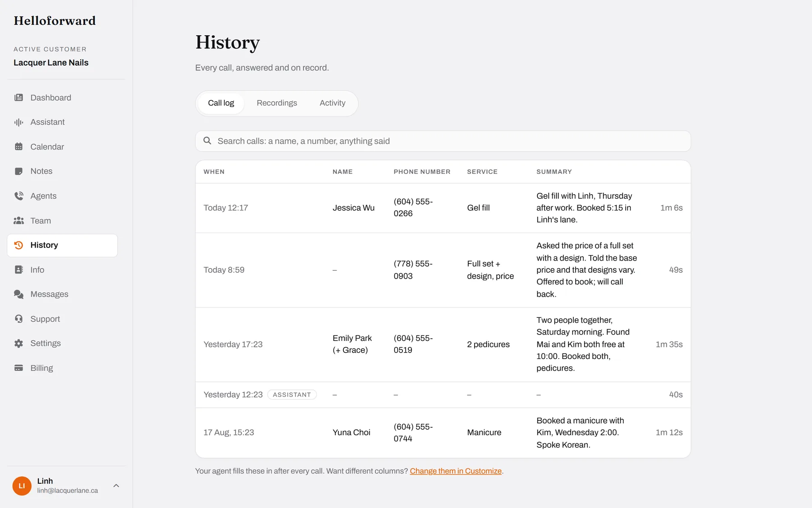Image resolution: width=812 pixels, height=508 pixels.
Task: Click the Agents phone icon
Action: (18, 196)
